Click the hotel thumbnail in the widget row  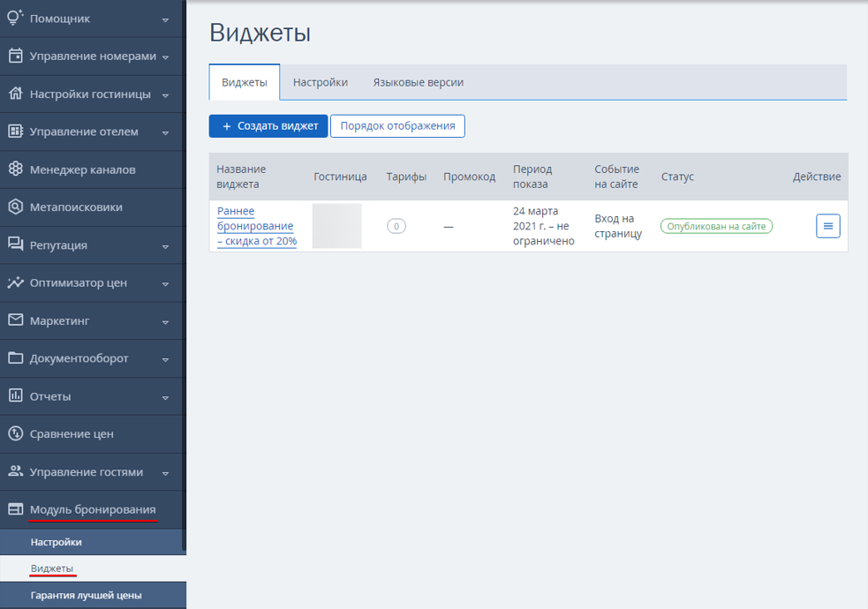pyautogui.click(x=336, y=226)
